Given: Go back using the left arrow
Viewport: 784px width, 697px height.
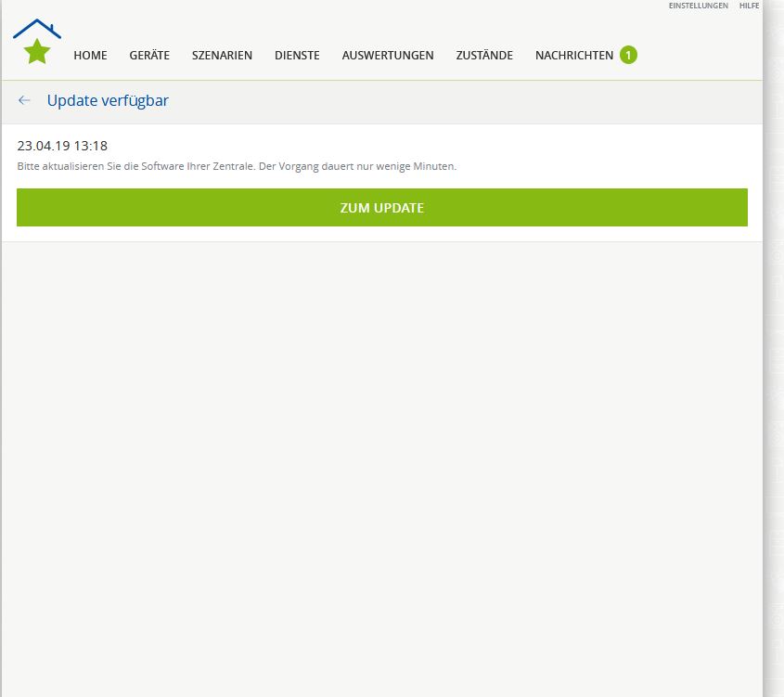Looking at the screenshot, I should (x=24, y=100).
